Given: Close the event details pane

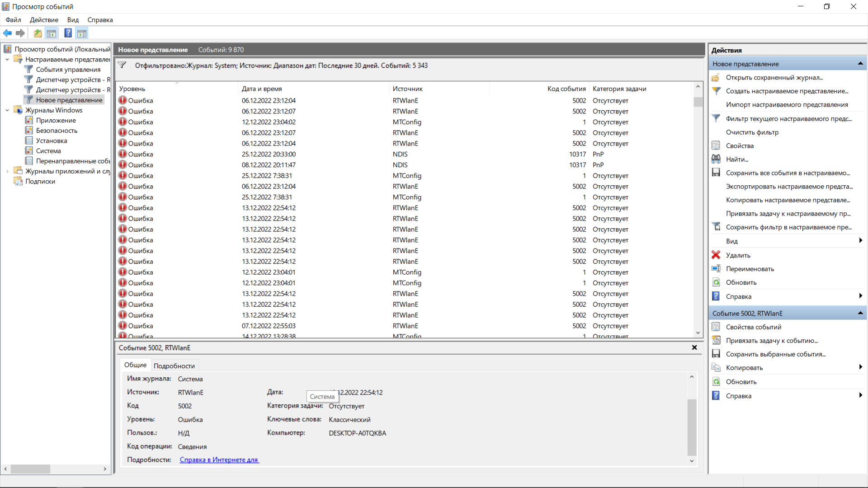Looking at the screenshot, I should [694, 347].
